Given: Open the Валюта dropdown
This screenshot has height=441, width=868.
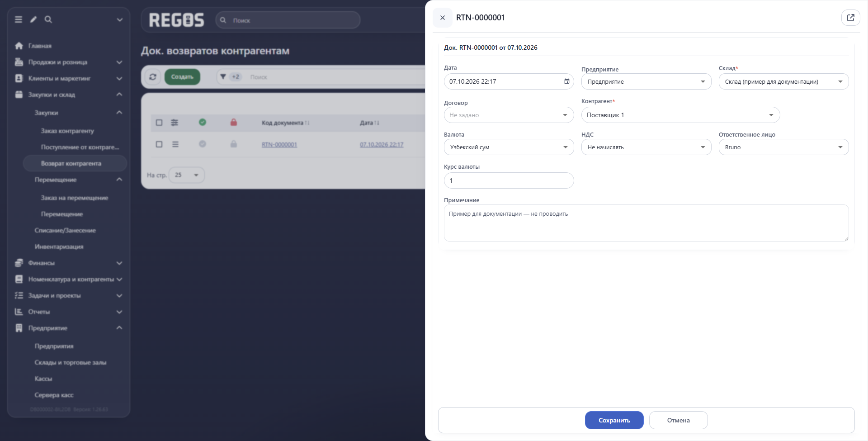Looking at the screenshot, I should point(509,147).
